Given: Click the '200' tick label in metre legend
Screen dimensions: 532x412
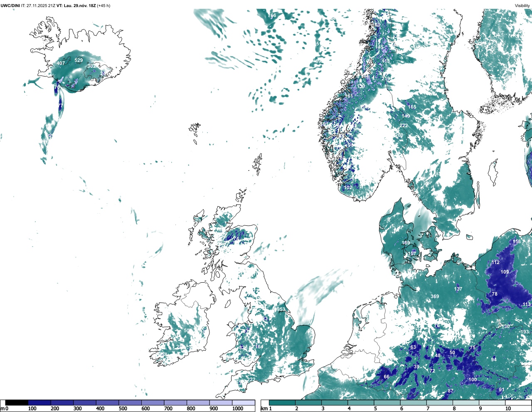Looking at the screenshot, I should (55, 409).
